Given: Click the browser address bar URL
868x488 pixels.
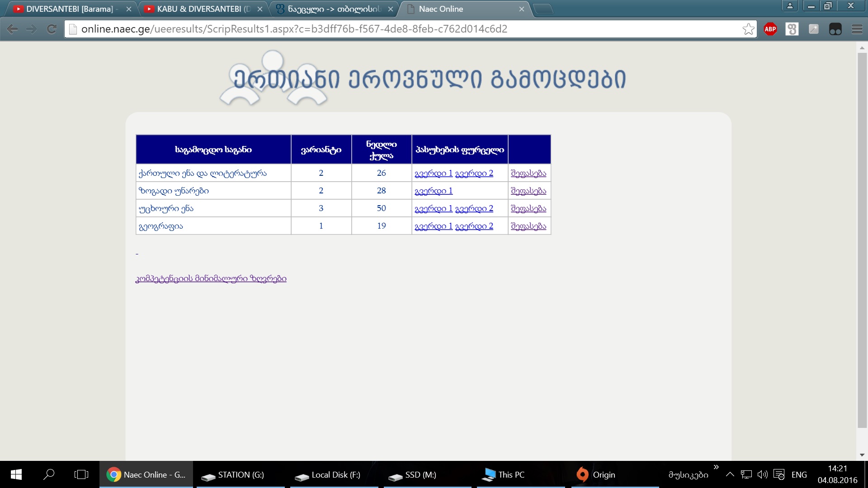Looking at the screenshot, I should [x=294, y=29].
